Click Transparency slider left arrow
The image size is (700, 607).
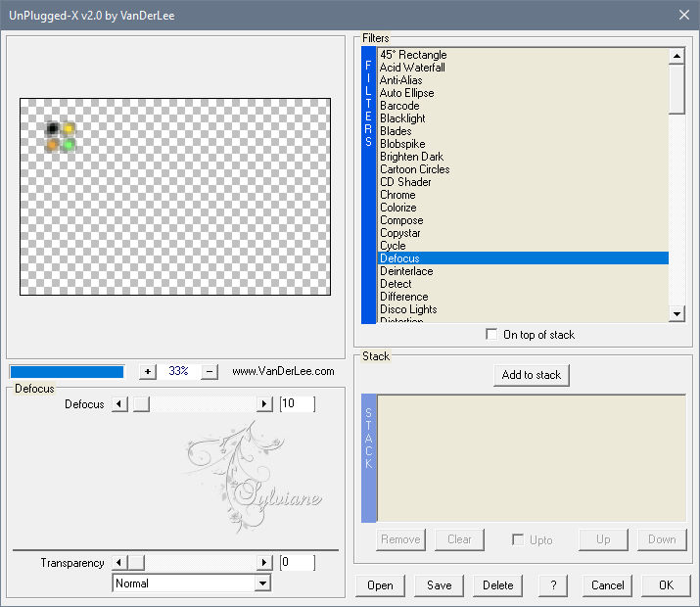[119, 563]
